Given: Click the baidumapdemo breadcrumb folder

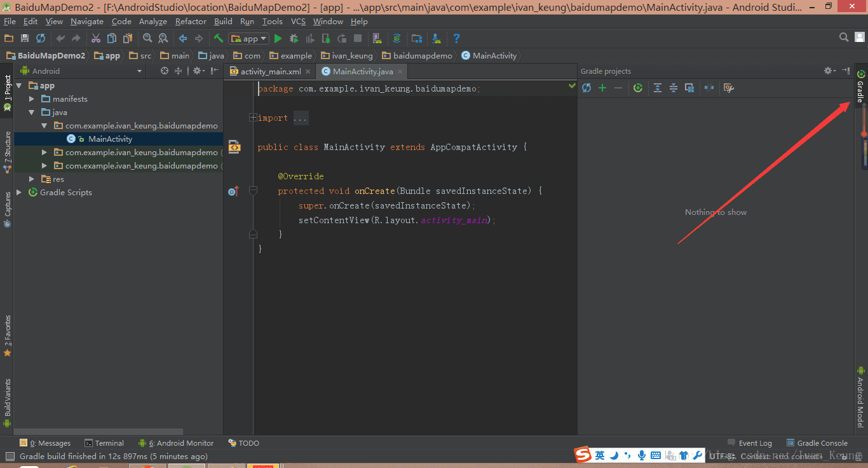Looking at the screenshot, I should tap(417, 55).
